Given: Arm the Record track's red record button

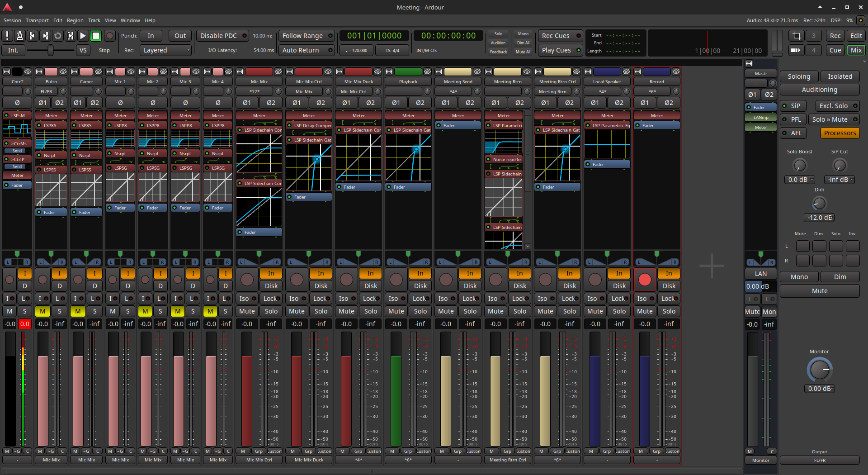Looking at the screenshot, I should (645, 280).
